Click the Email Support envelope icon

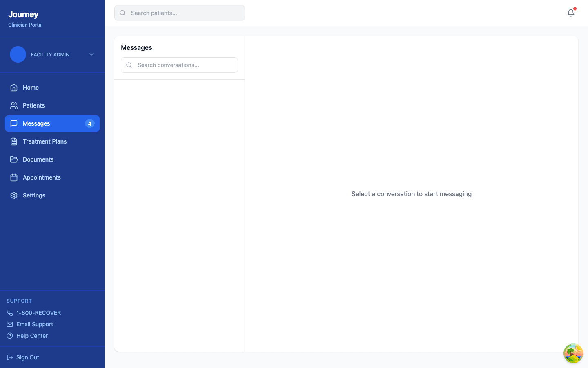point(9,324)
